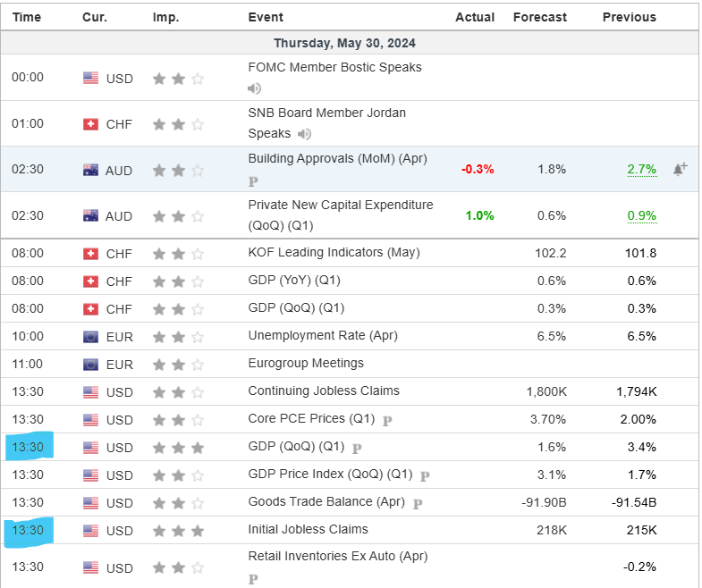This screenshot has width=702, height=588.
Task: Sort by Time column header
Action: [27, 17]
